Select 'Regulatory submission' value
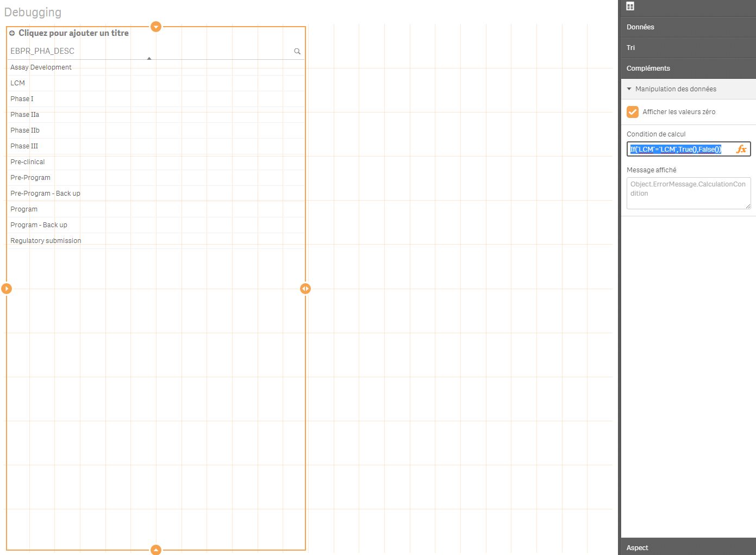Viewport: 756px width, 555px height. [x=156, y=241]
